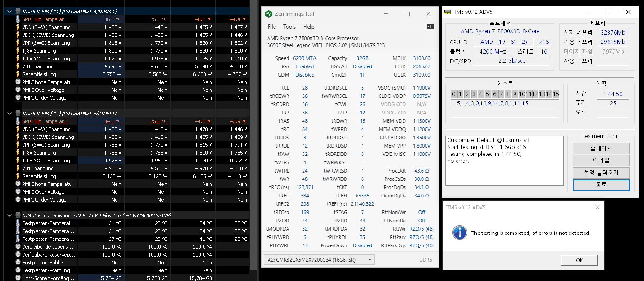Click lightning icon of DIMM #3 1,0V VOUT Spannung

[x=18, y=161]
